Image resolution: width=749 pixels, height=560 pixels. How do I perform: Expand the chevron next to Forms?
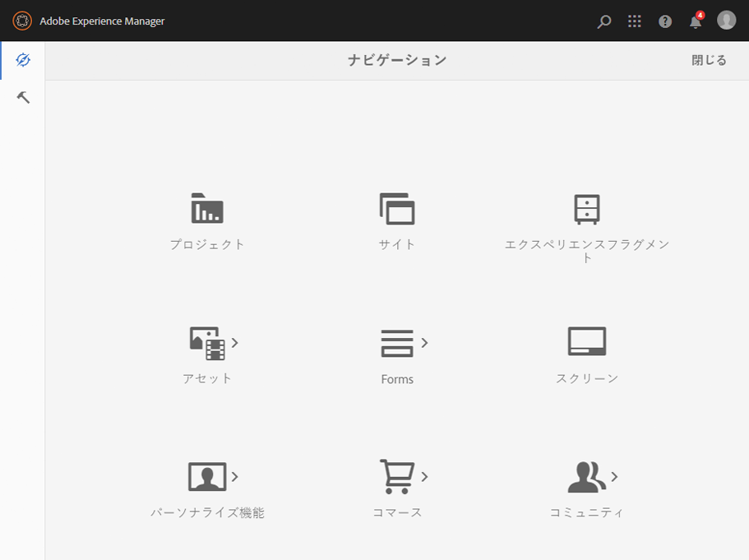[425, 343]
